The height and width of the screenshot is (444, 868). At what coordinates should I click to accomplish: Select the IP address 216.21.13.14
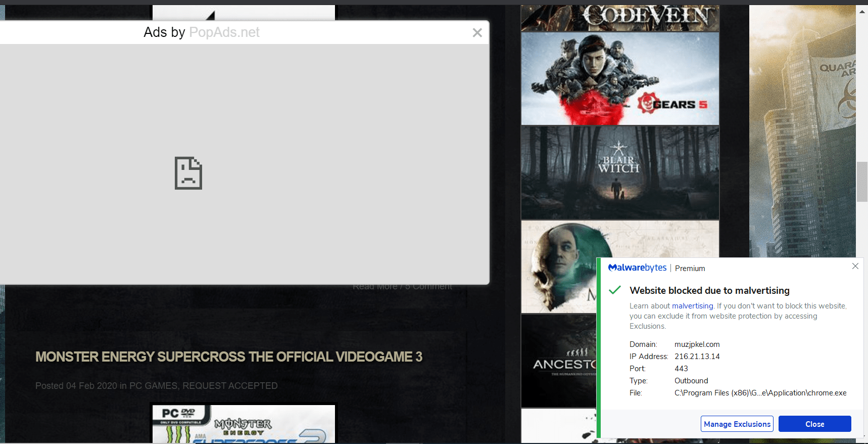point(697,357)
